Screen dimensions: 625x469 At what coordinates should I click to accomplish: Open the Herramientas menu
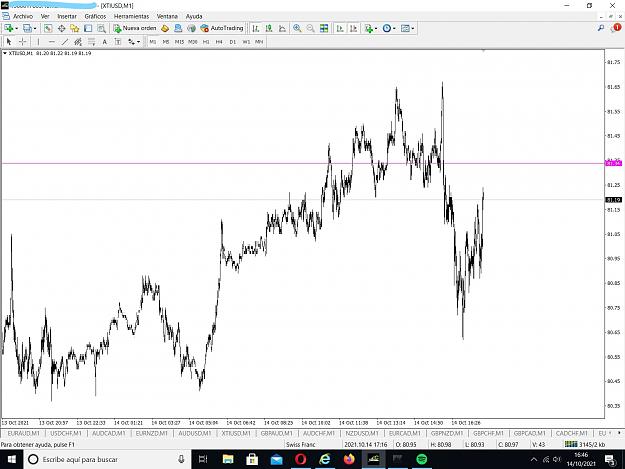tap(132, 16)
